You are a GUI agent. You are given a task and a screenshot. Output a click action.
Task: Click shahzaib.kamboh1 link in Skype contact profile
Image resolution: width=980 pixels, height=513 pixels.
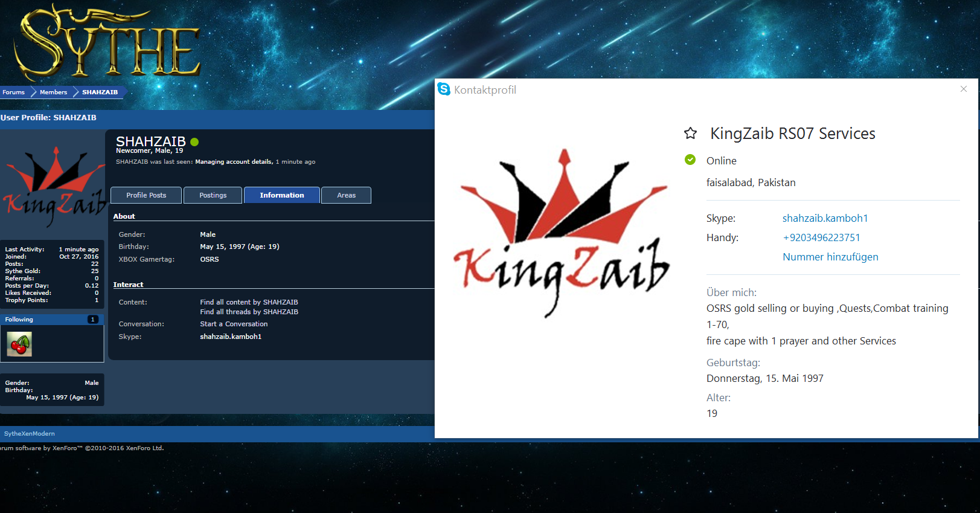[x=825, y=218]
